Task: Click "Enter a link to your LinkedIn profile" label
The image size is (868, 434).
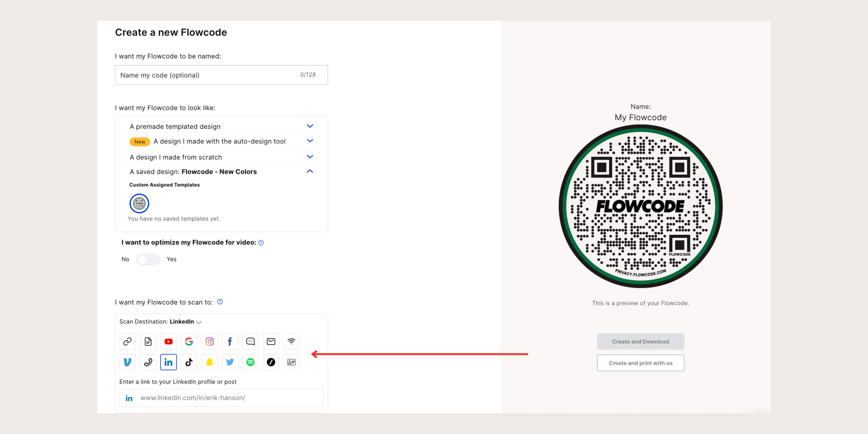Action: (x=178, y=382)
